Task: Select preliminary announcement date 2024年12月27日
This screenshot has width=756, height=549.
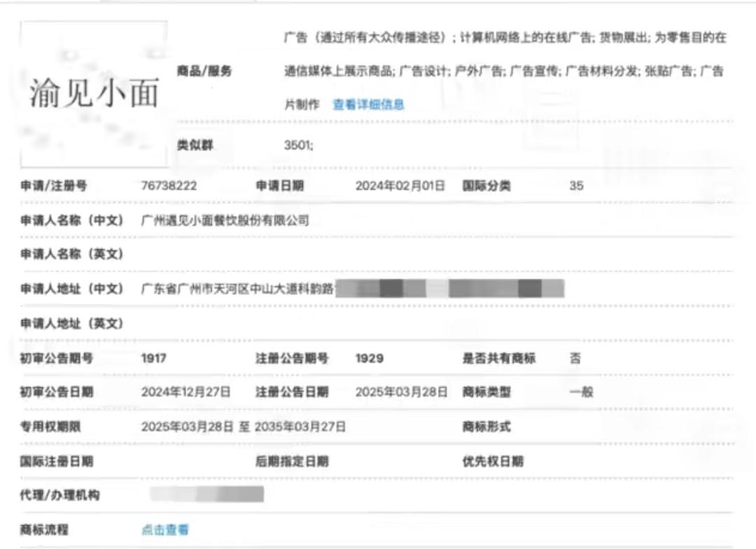Action: 185,391
